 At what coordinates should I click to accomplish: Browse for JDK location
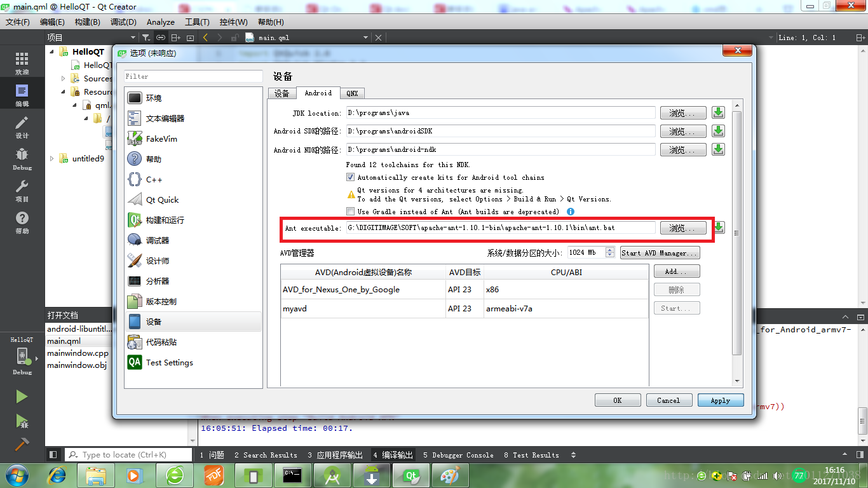point(683,113)
